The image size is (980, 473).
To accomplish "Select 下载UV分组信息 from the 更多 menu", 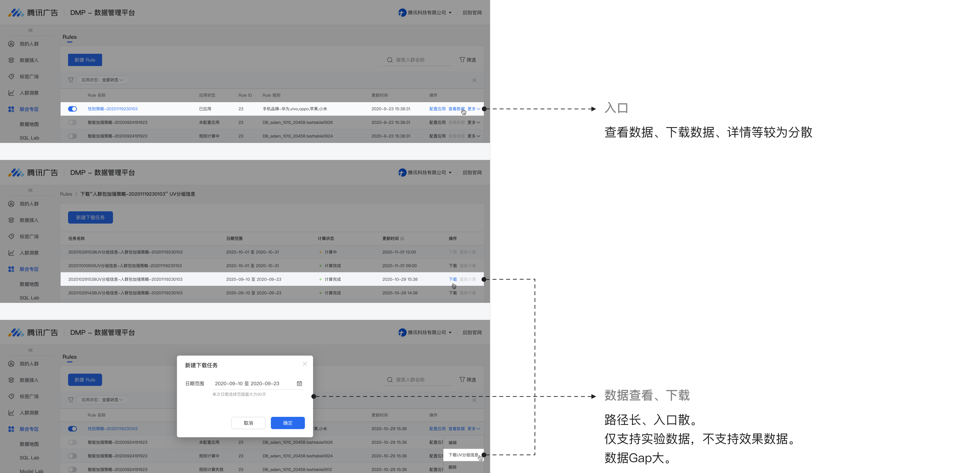I will click(463, 455).
